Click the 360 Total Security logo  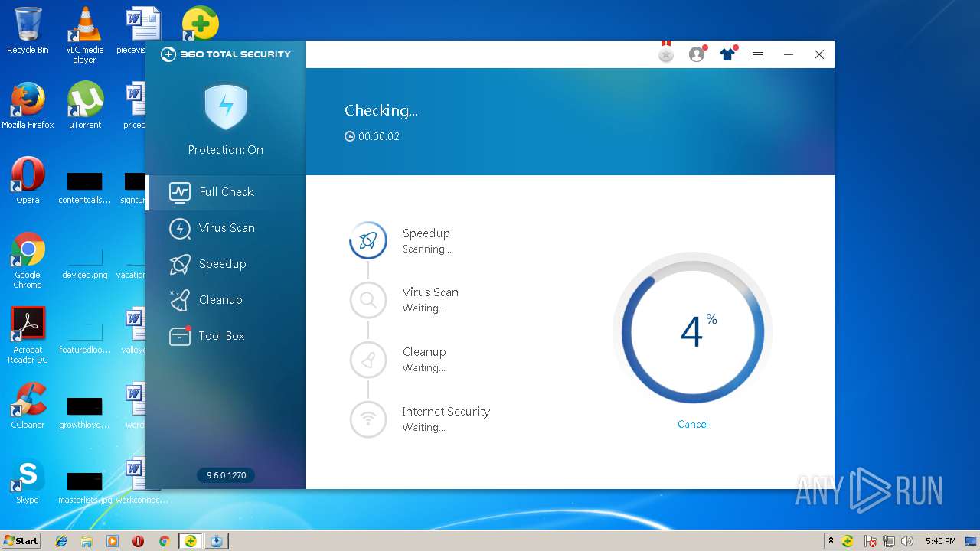[226, 54]
